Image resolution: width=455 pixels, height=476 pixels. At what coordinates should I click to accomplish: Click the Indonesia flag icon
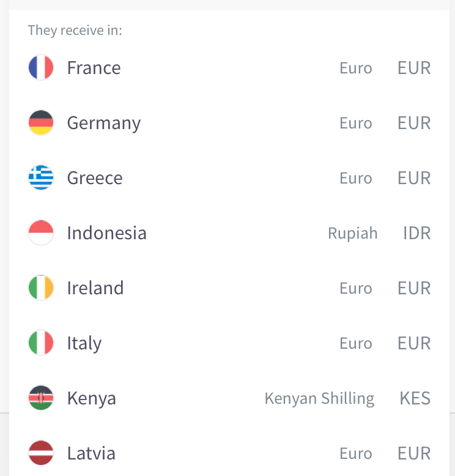tap(41, 232)
